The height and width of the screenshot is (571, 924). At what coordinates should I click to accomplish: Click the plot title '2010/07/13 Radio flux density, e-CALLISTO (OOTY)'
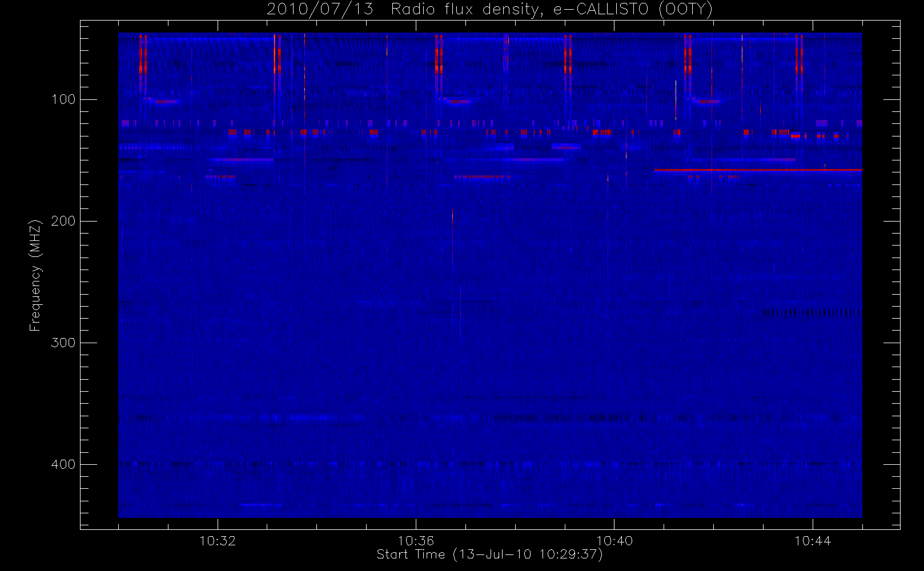click(x=490, y=10)
